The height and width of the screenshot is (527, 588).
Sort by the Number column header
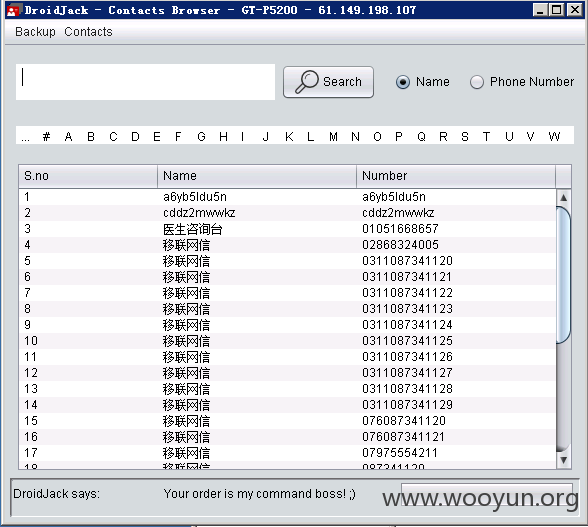tap(456, 176)
